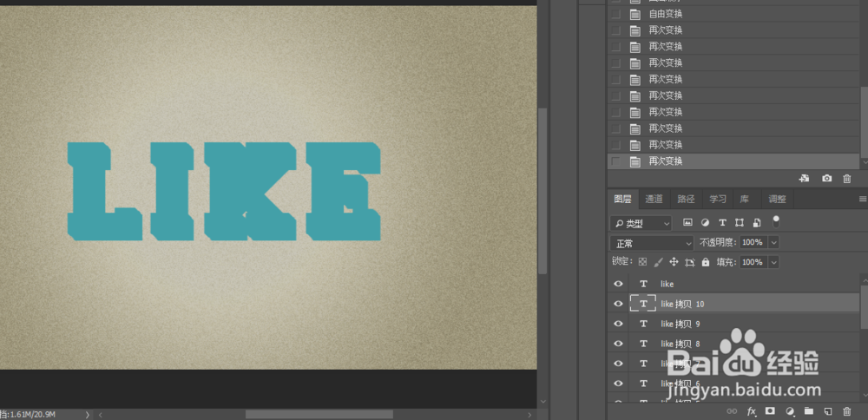868x420 pixels.
Task: Delete current history state with trash icon
Action: click(846, 178)
